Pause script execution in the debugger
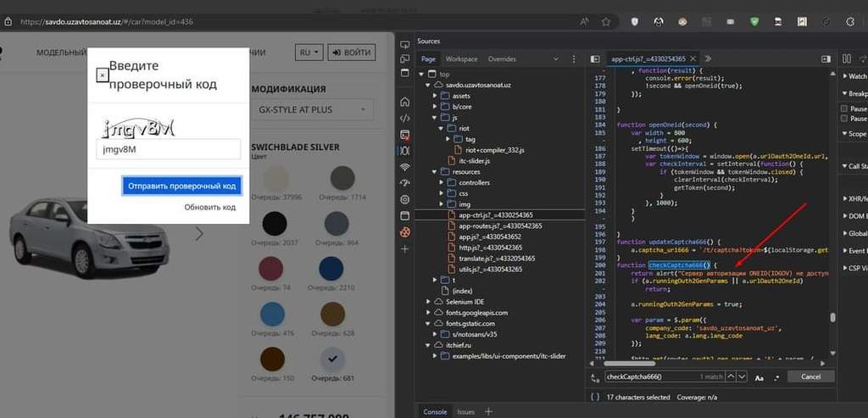Viewport: 868px width, 418px height. [x=846, y=59]
